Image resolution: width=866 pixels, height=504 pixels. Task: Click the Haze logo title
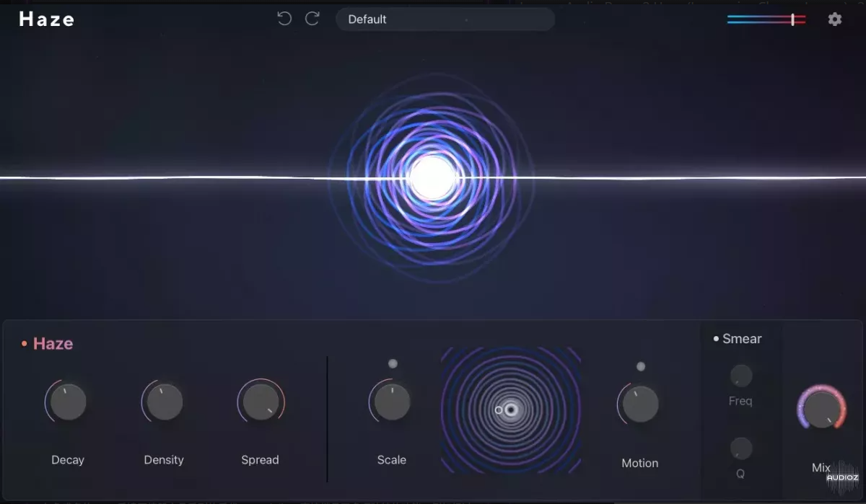click(x=47, y=19)
